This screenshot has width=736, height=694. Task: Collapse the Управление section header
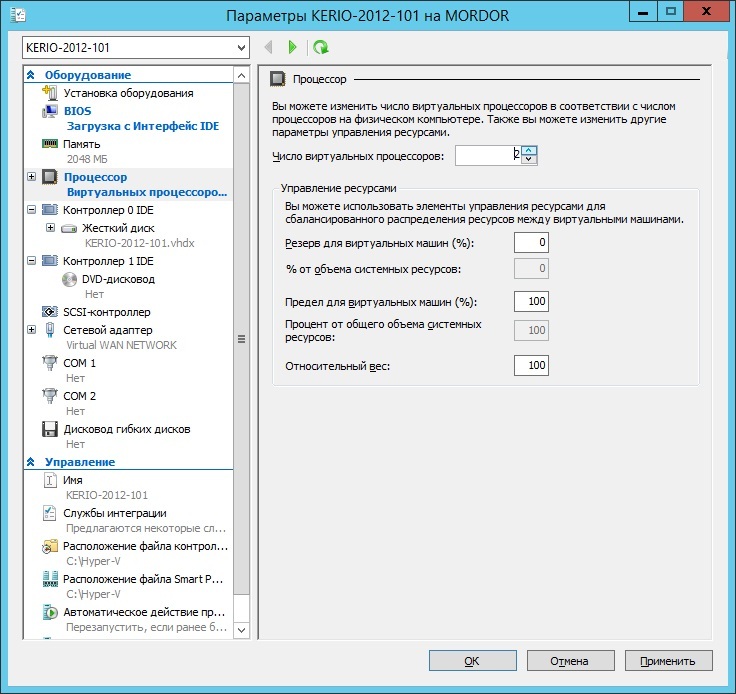pyautogui.click(x=31, y=462)
